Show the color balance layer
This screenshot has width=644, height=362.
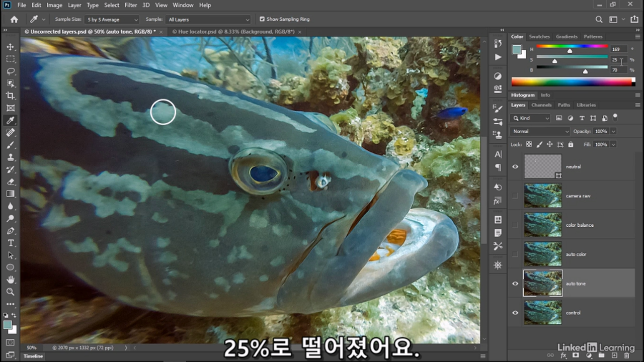click(515, 225)
